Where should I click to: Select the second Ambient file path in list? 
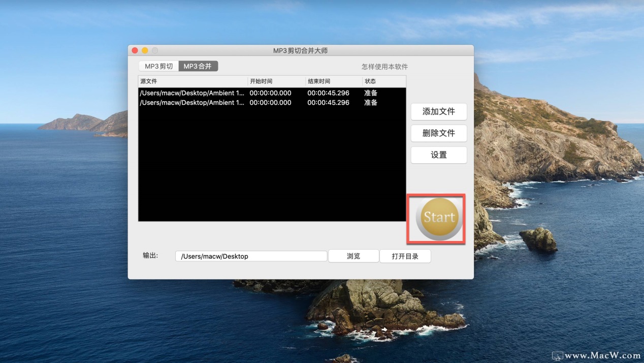coord(191,103)
